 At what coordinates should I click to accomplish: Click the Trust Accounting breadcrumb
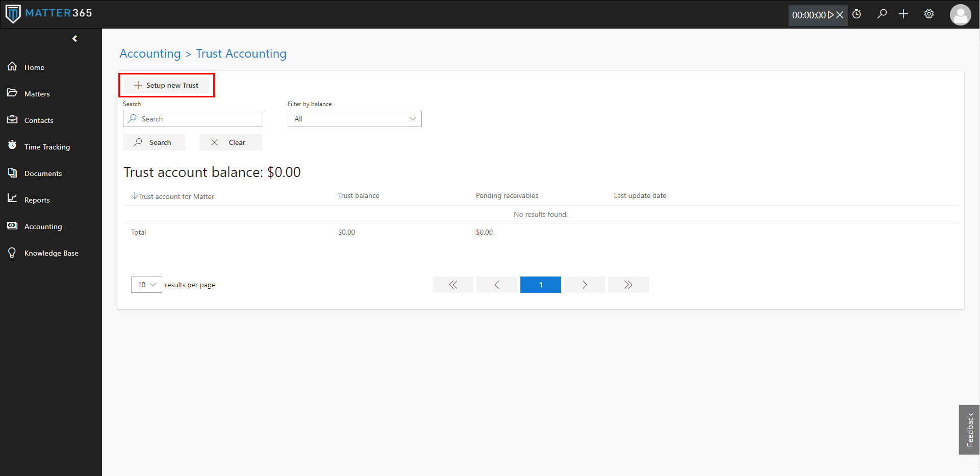click(x=241, y=54)
